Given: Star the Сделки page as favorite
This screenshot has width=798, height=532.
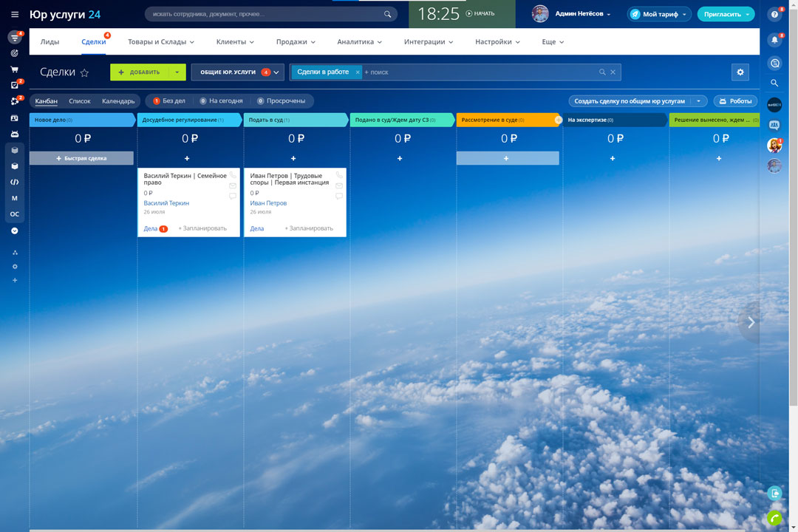Looking at the screenshot, I should [x=84, y=72].
